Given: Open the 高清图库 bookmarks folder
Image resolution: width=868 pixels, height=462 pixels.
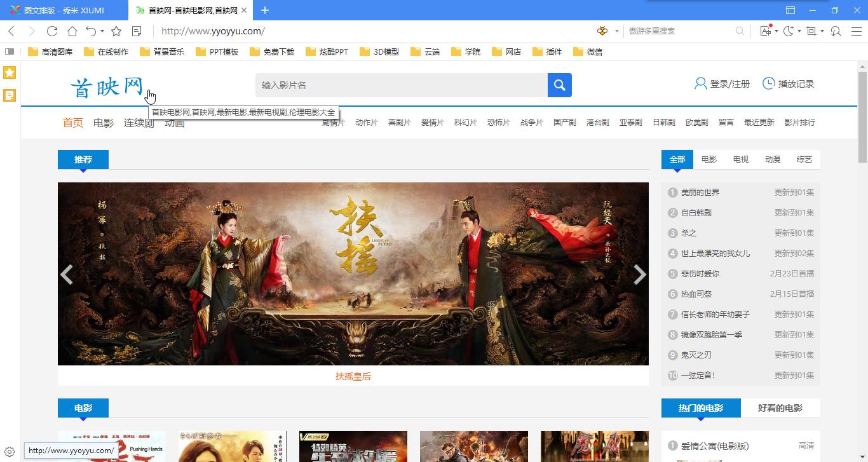Looking at the screenshot, I should click(x=50, y=51).
